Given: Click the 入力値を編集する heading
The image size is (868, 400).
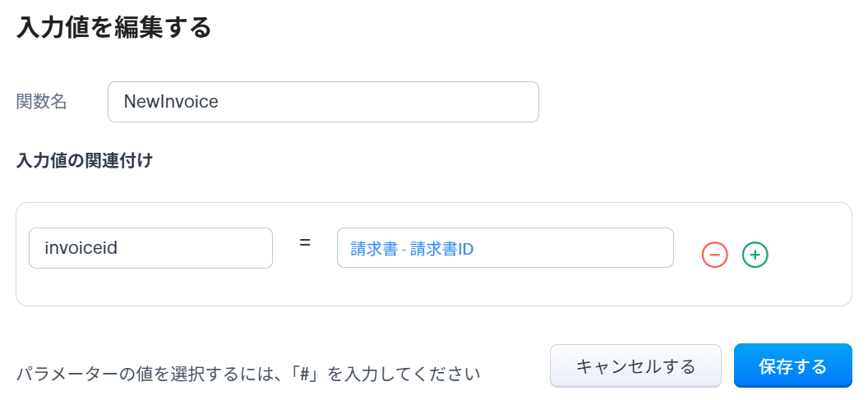Looking at the screenshot, I should 114,28.
